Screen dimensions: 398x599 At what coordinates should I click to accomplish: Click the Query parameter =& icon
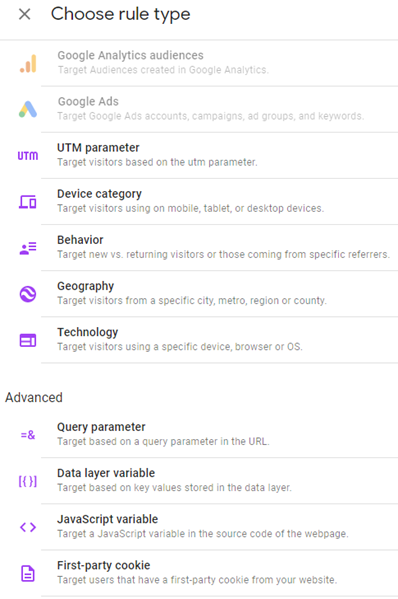(x=28, y=435)
